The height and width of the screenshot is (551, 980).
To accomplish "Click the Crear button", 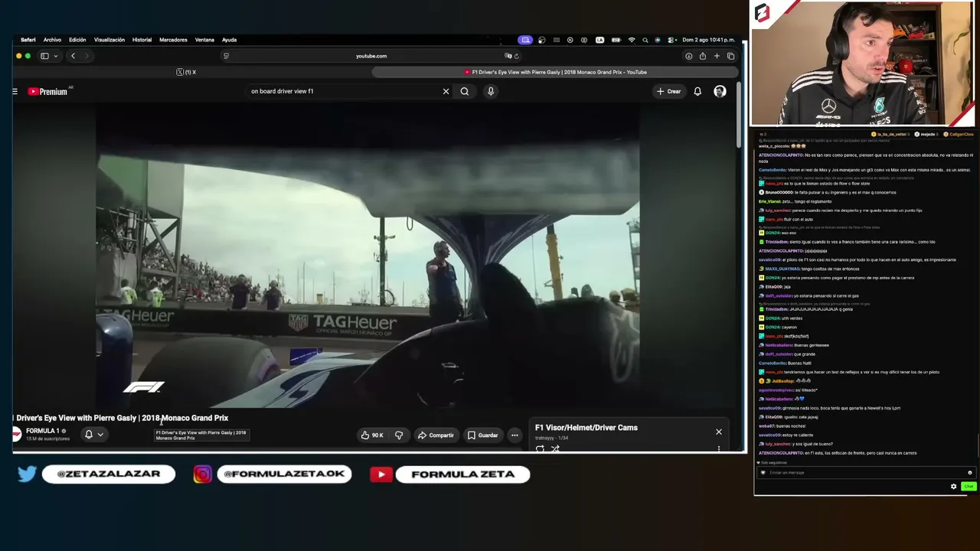I will pyautogui.click(x=668, y=92).
